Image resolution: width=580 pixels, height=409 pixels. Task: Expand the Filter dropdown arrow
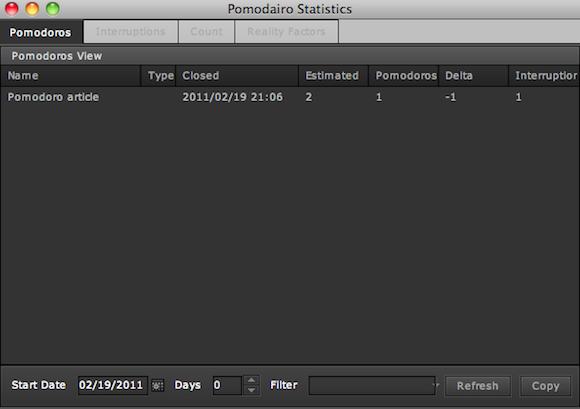436,385
